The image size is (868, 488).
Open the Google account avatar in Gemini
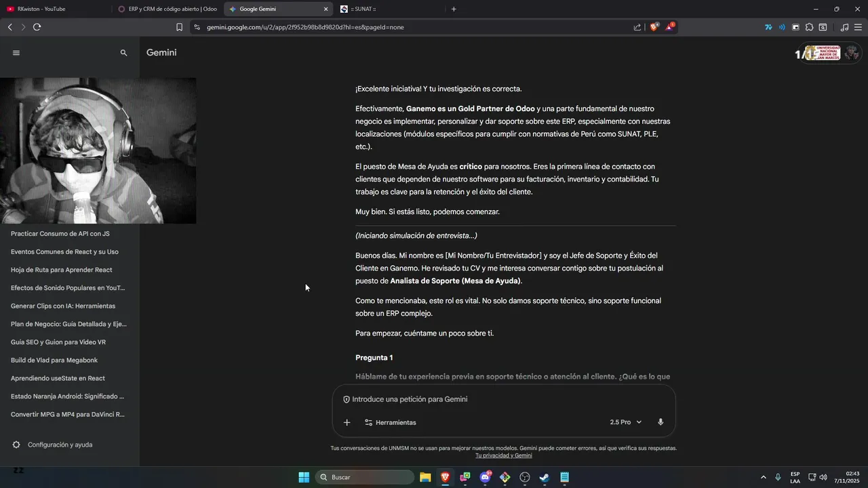(852, 52)
